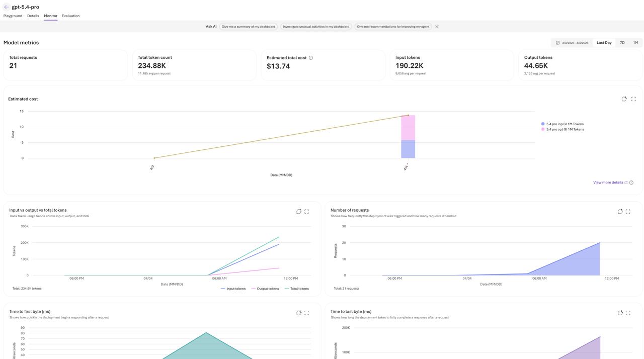
Task: Expand Number of requests chart to fullscreen
Action: coord(628,212)
